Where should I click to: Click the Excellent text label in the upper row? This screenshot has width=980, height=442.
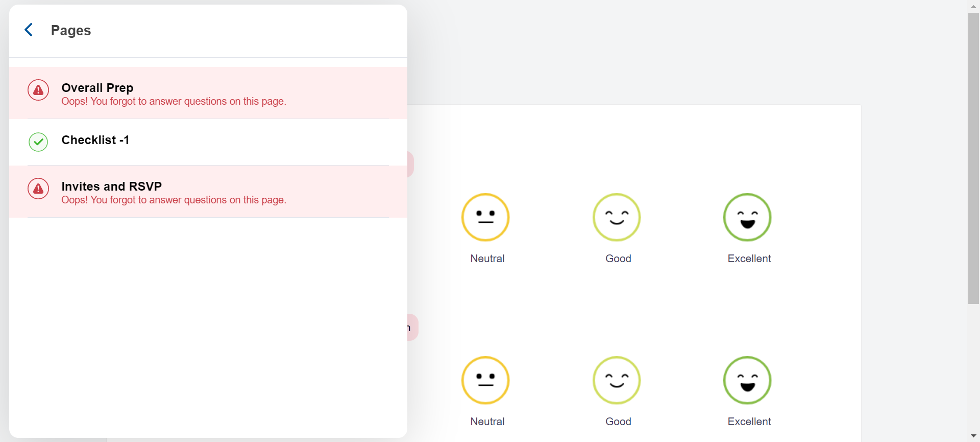coord(749,259)
